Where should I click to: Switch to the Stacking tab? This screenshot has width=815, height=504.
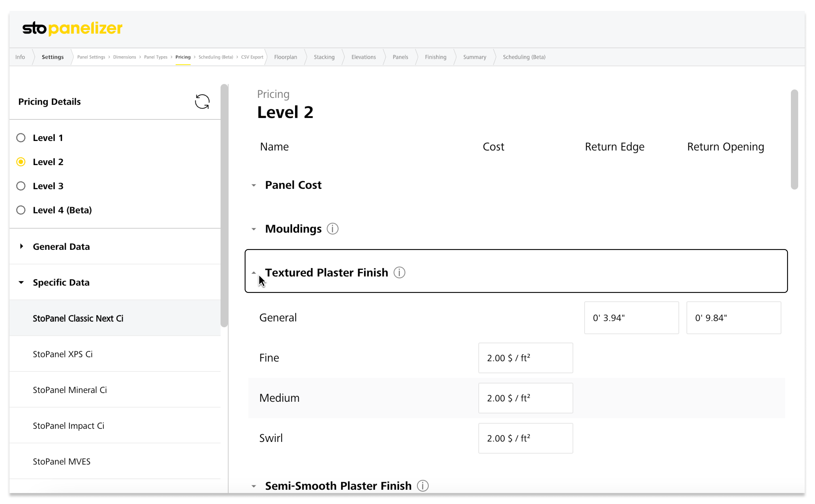(324, 57)
